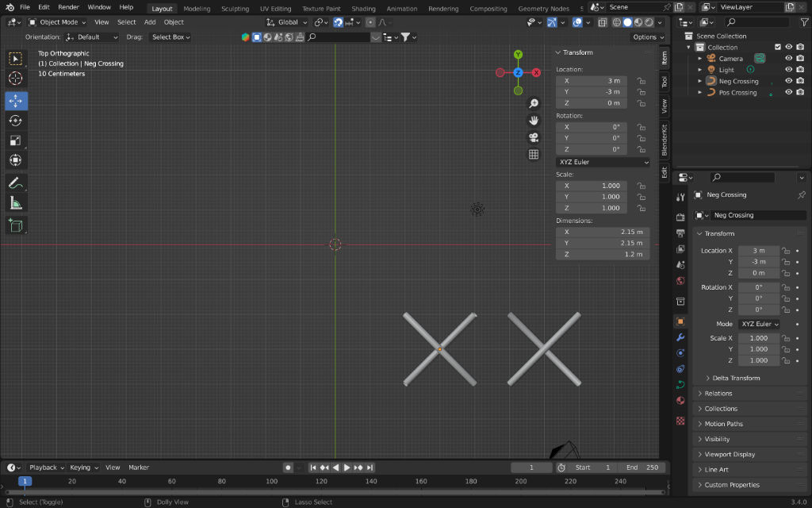Viewport: 812px width, 508px height.
Task: Switch to the Shading workspace tab
Action: click(x=363, y=9)
